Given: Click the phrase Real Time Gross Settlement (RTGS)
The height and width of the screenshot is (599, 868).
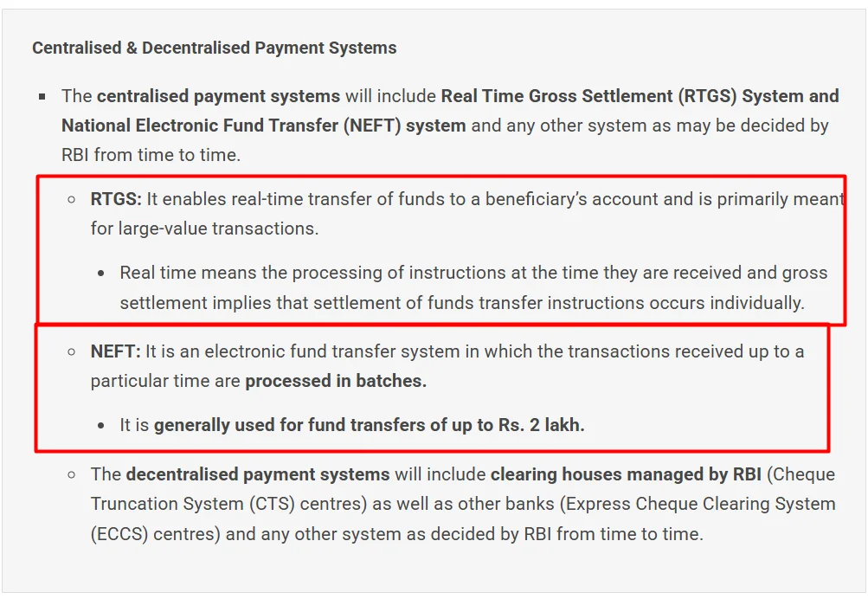Looking at the screenshot, I should coord(589,96).
